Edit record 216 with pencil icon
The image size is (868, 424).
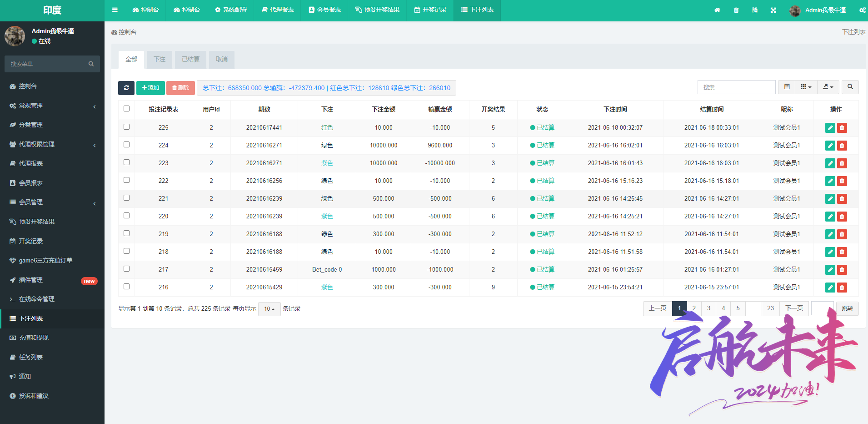[830, 288]
